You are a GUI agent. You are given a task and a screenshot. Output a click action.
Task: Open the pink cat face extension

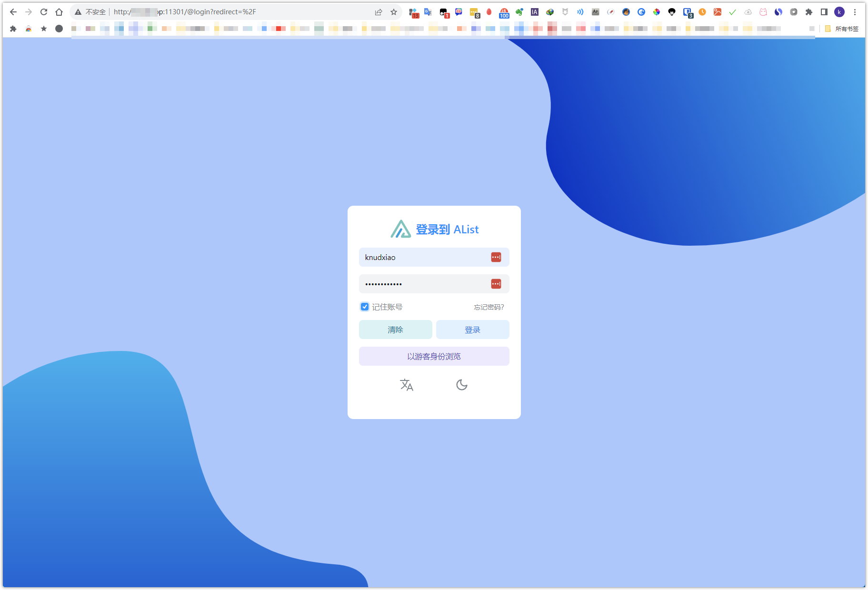[x=763, y=12]
